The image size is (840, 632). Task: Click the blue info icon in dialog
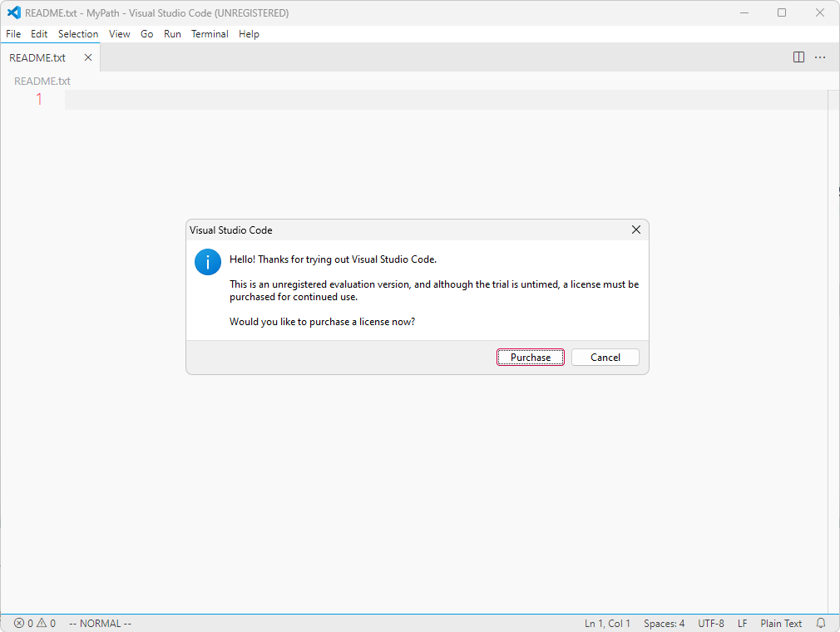point(207,261)
